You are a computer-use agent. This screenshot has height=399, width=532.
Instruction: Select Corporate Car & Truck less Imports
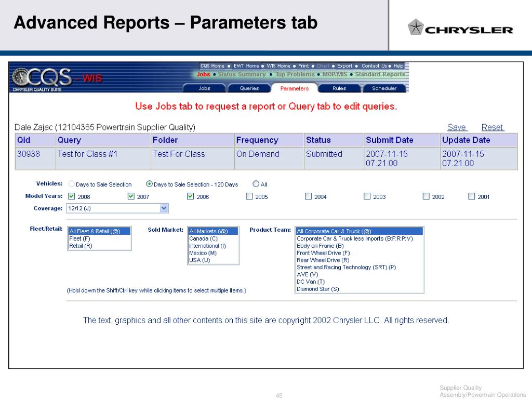click(x=360, y=238)
